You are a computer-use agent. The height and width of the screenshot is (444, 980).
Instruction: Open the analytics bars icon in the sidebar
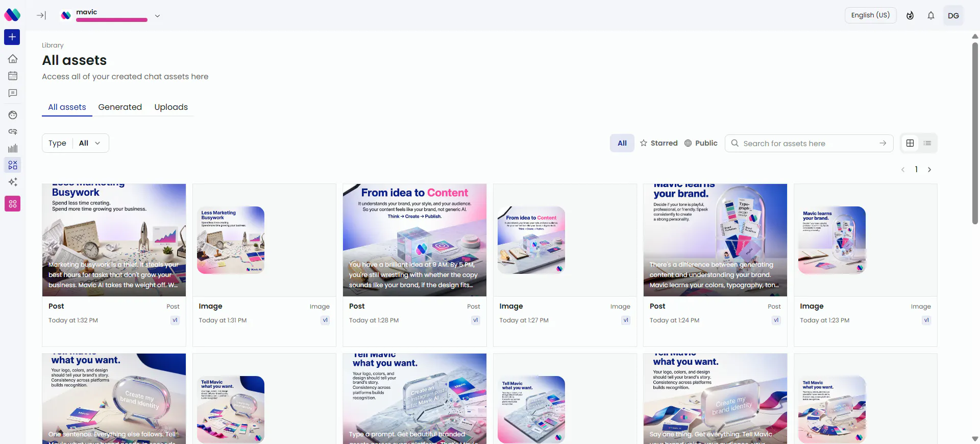pyautogui.click(x=13, y=149)
